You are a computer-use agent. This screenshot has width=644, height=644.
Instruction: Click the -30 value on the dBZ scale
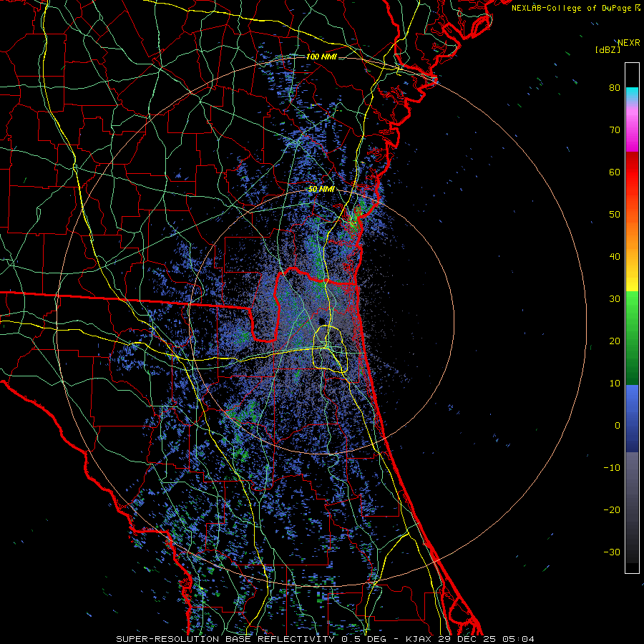click(x=612, y=552)
